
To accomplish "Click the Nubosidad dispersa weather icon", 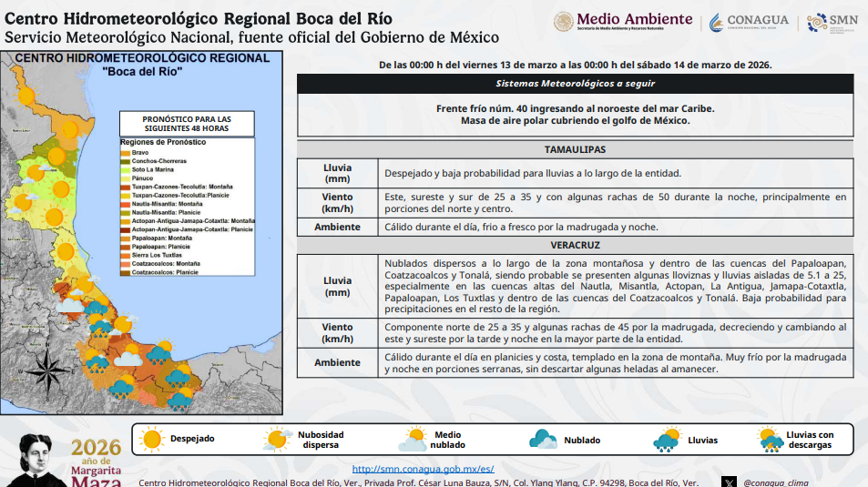I will click(x=276, y=440).
